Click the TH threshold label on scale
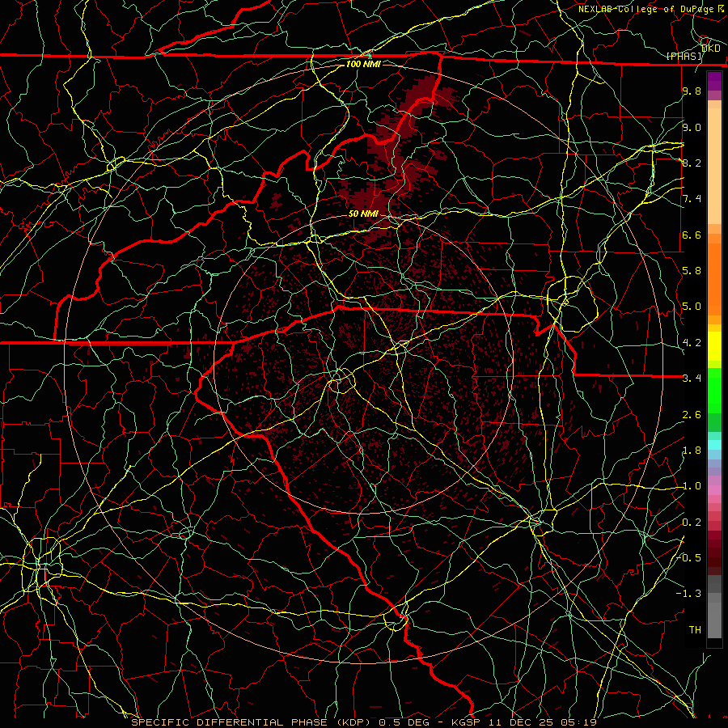The width and height of the screenshot is (728, 728). (695, 630)
